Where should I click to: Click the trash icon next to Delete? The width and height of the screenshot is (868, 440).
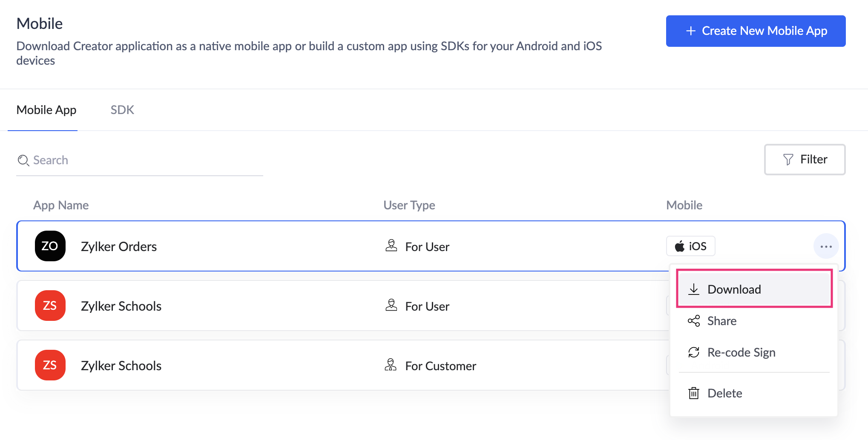coord(694,393)
